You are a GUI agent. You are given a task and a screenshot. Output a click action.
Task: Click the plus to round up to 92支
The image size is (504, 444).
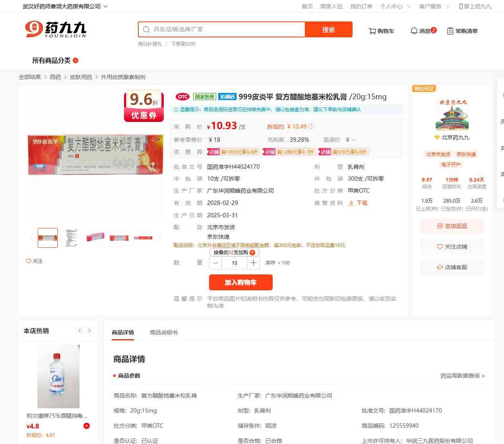point(252,252)
